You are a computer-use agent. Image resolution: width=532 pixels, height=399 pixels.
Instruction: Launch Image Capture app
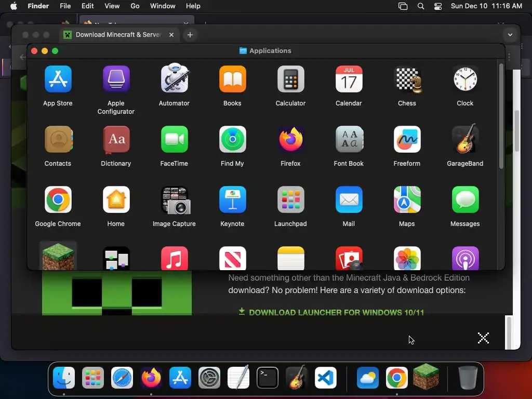point(176,200)
